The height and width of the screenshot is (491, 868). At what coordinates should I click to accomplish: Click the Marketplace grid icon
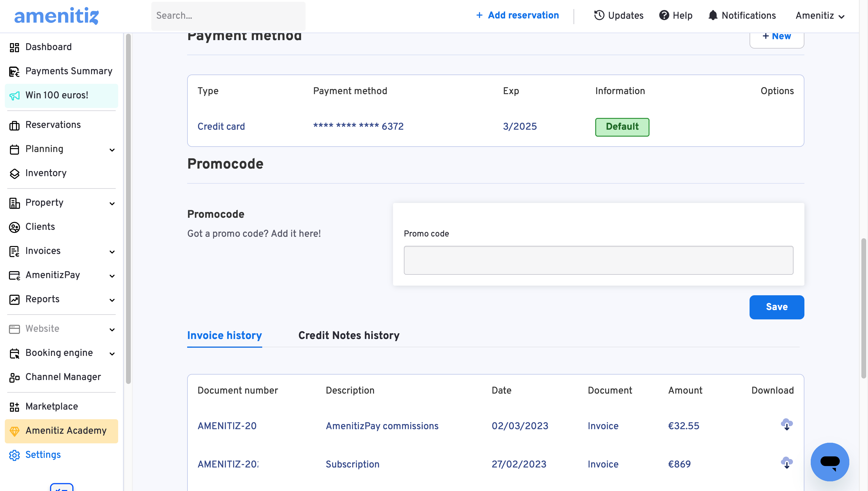point(14,407)
